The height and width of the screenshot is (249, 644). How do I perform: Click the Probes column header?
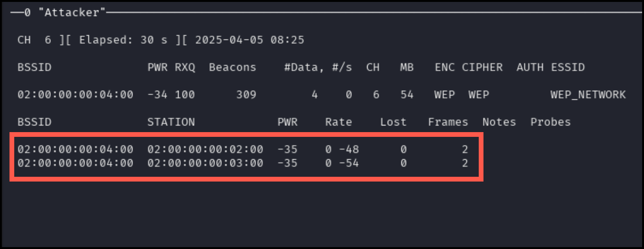(550, 122)
